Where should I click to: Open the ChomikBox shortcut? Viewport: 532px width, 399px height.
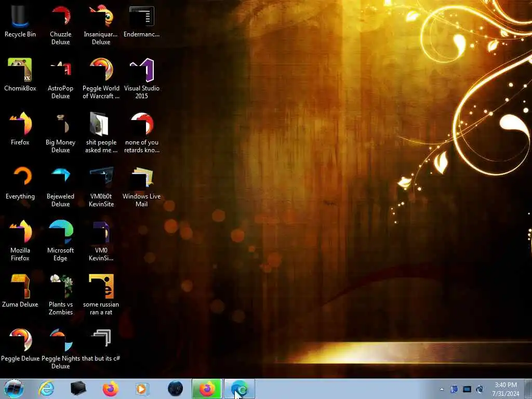coord(20,75)
